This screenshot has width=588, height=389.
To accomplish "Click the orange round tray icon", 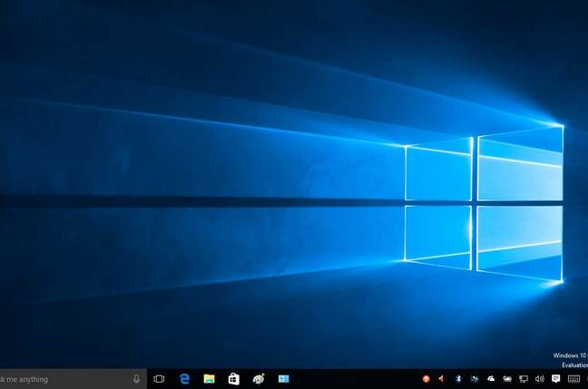I will point(426,379).
